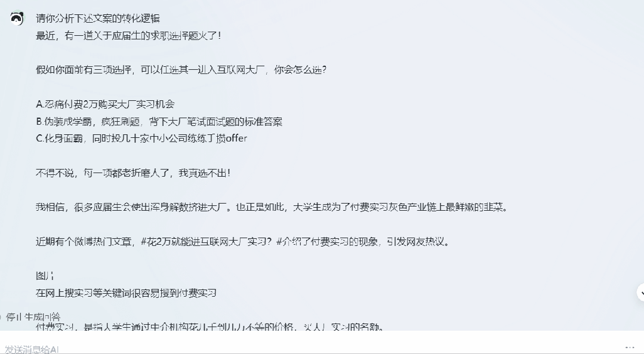Click the scroll-to-bottom chevron button
Image resolution: width=644 pixels, height=354 pixels.
[x=640, y=293]
